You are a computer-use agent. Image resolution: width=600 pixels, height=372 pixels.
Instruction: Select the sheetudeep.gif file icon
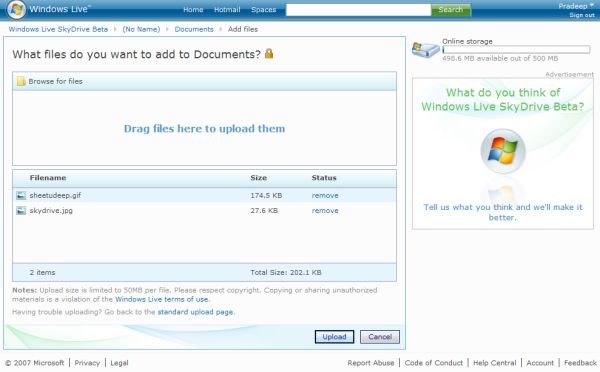click(x=21, y=196)
